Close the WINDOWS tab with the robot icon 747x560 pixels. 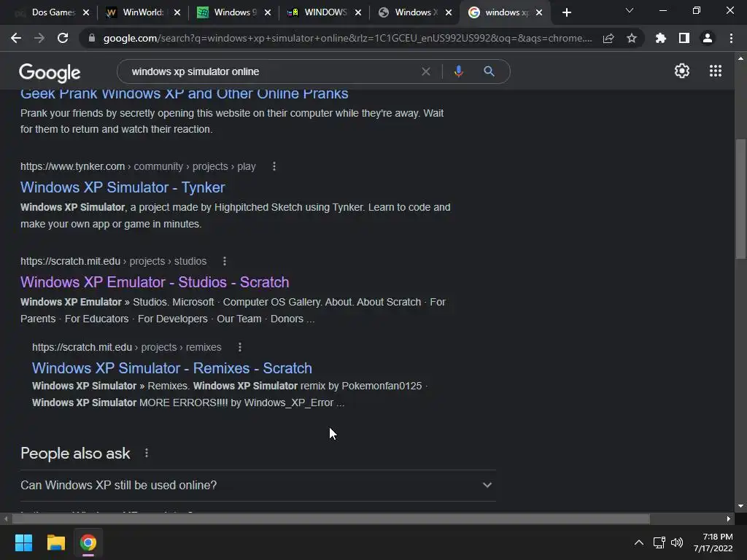[x=357, y=12]
